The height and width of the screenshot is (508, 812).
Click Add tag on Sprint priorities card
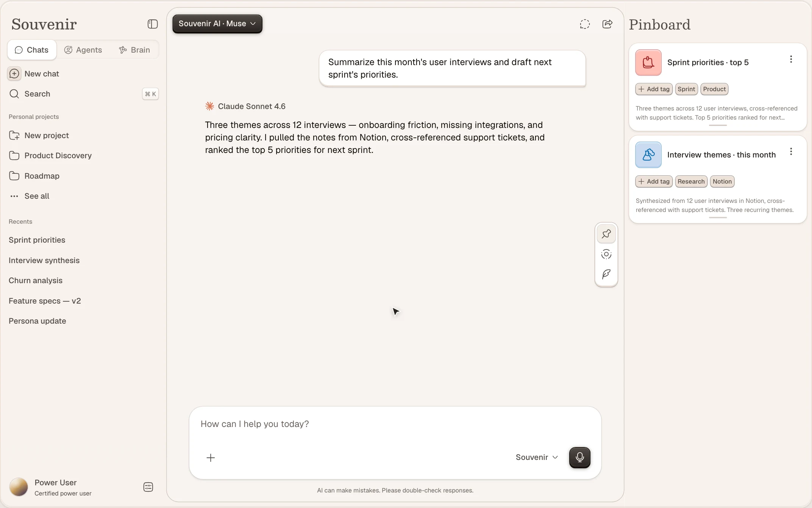click(x=654, y=89)
